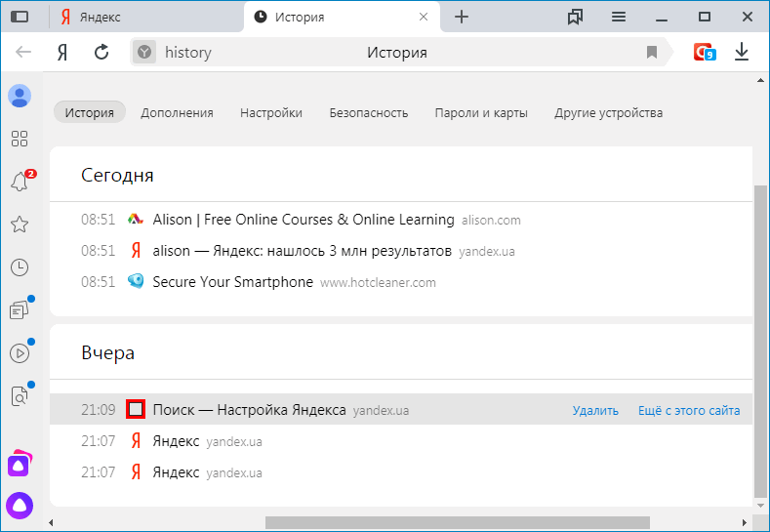Open the news feed icon in sidebar
Viewport: 770px width, 532px height.
click(x=20, y=310)
